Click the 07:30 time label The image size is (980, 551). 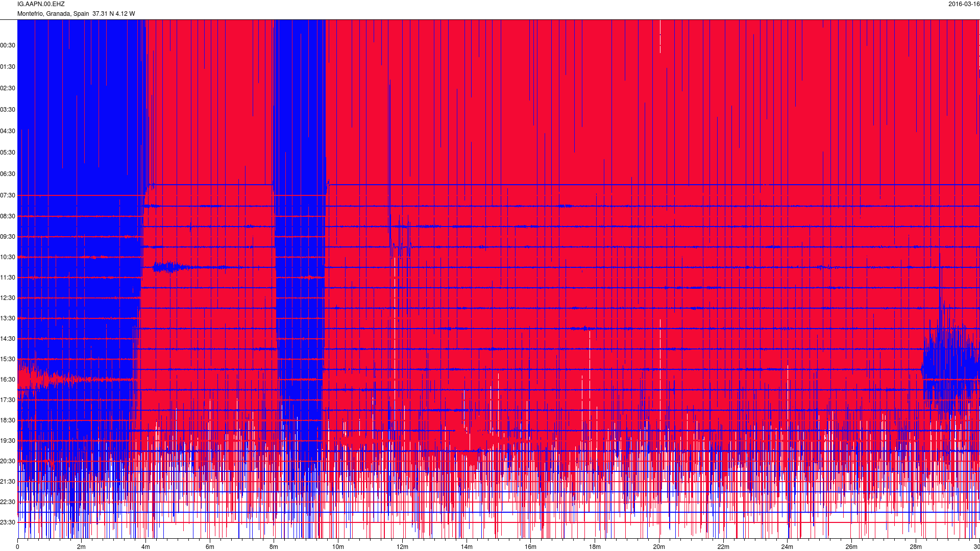8,195
